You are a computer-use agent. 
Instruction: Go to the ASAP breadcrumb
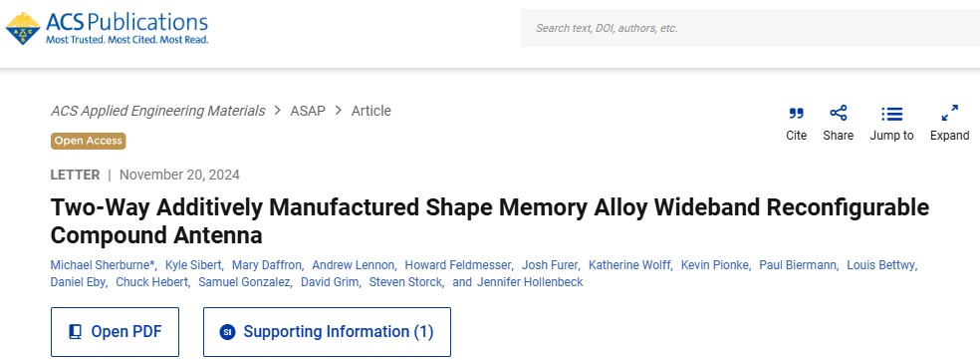(x=308, y=111)
